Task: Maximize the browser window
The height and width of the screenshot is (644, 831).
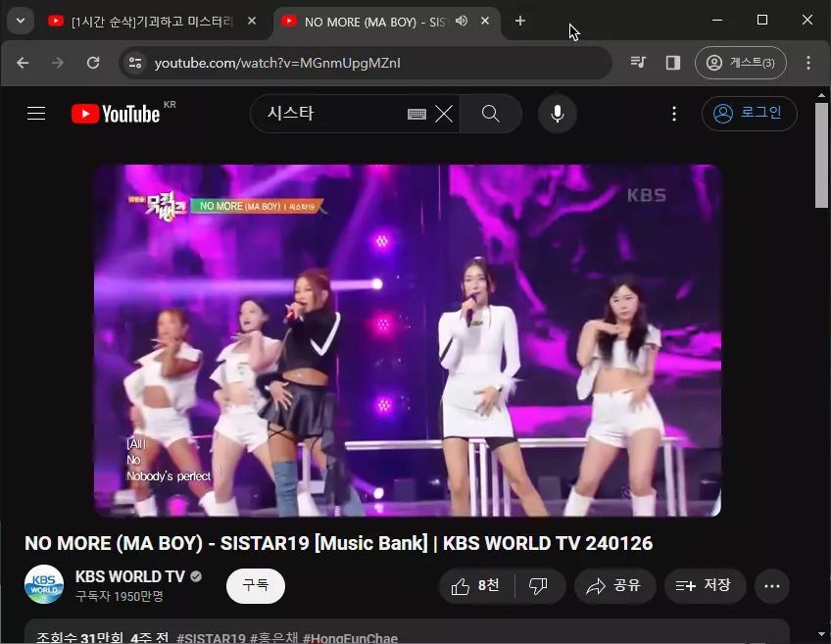Action: click(762, 21)
